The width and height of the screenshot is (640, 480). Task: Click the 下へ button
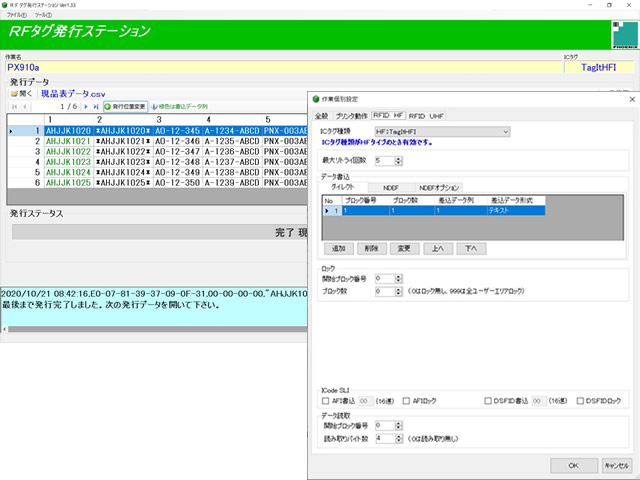pyautogui.click(x=471, y=249)
